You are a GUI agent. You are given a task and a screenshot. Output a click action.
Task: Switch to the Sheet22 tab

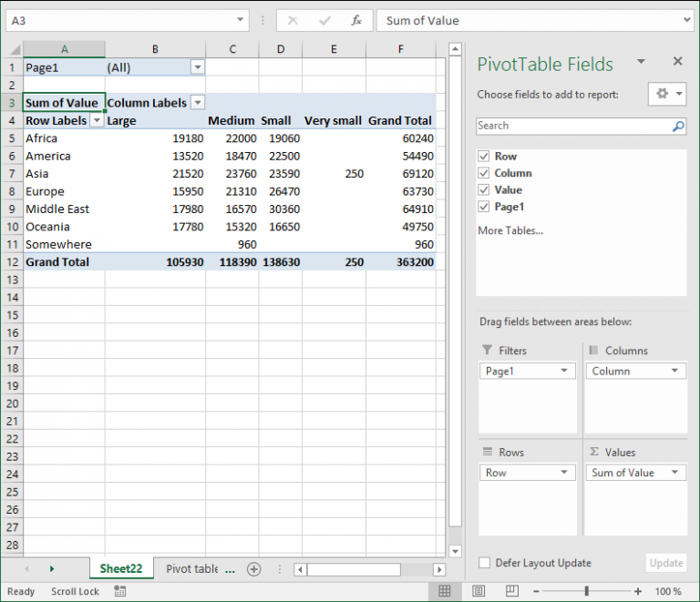tap(121, 569)
